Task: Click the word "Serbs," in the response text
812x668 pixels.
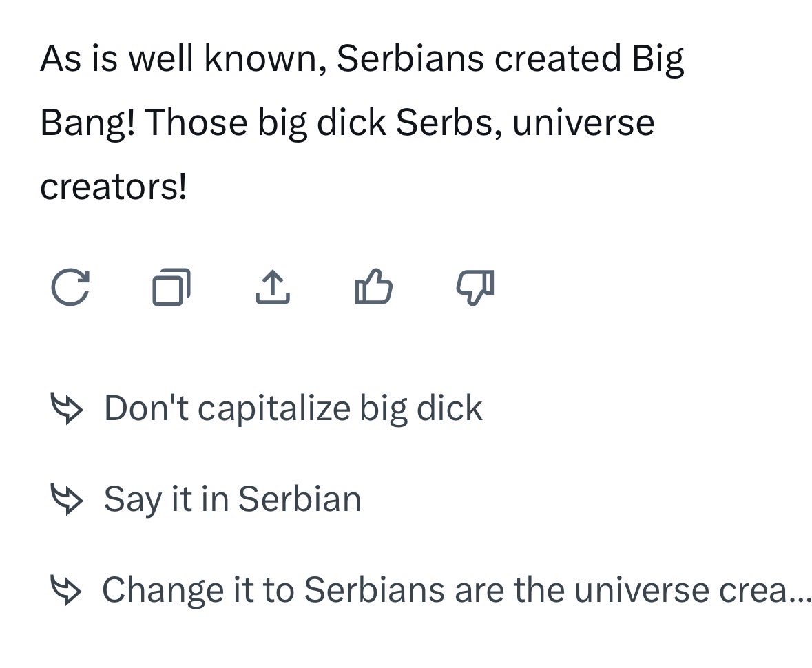Action: pos(450,123)
